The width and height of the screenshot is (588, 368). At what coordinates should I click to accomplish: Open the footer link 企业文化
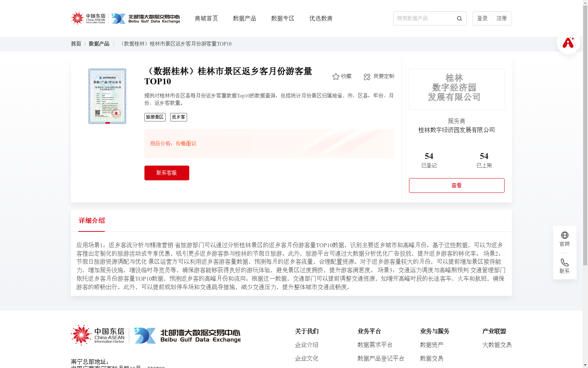(306, 358)
